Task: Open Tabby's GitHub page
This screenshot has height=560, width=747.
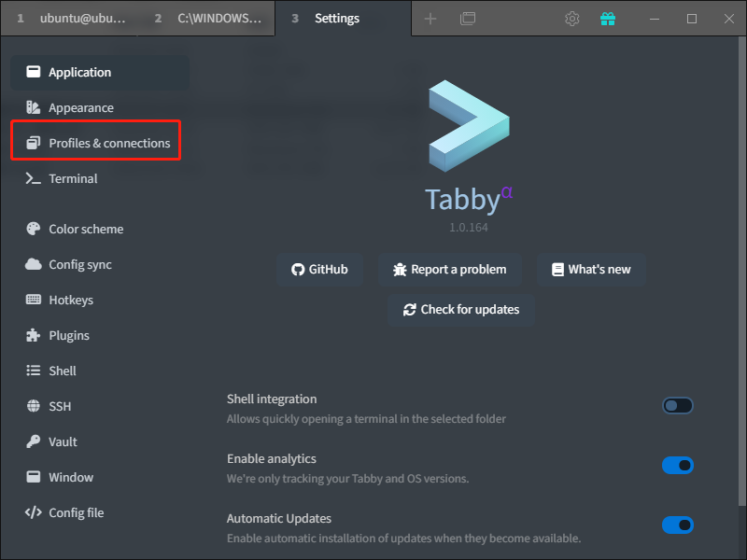Action: point(320,269)
